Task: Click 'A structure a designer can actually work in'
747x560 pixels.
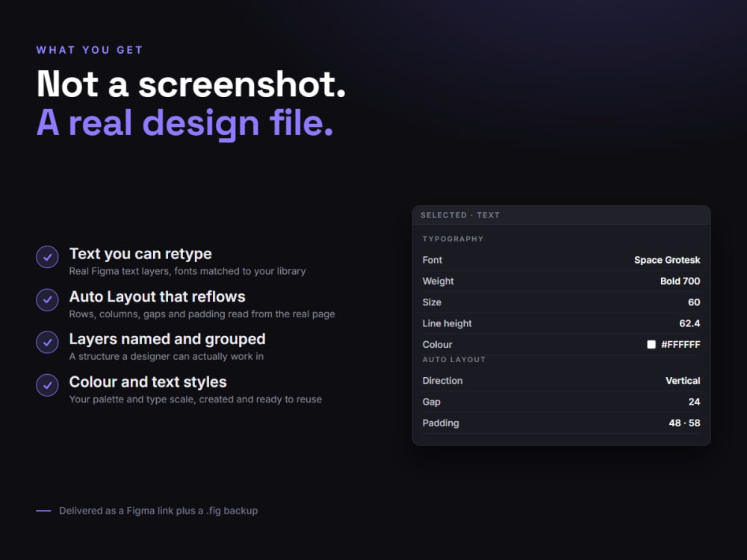Action: pyautogui.click(x=167, y=357)
